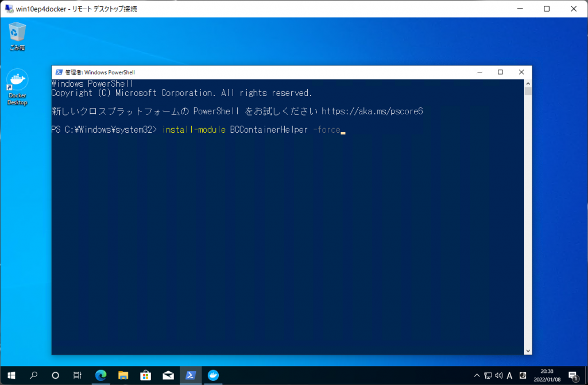
Task: Select the PowerShell taskbar button
Action: coord(191,375)
